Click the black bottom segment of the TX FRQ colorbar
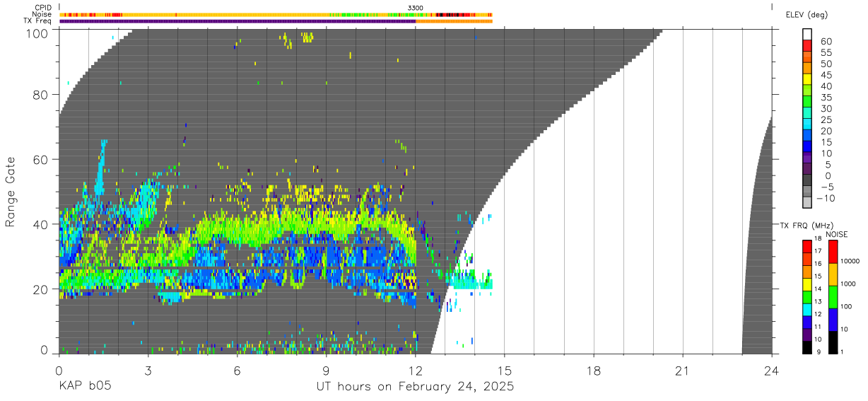Viewport: 868px width, 401px height. click(x=807, y=347)
